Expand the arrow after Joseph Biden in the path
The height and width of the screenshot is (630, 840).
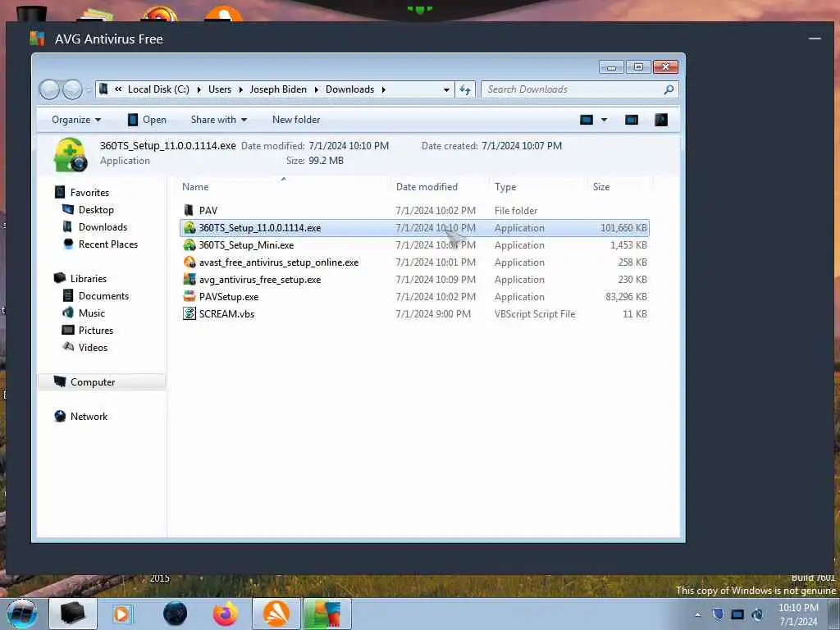(x=316, y=89)
